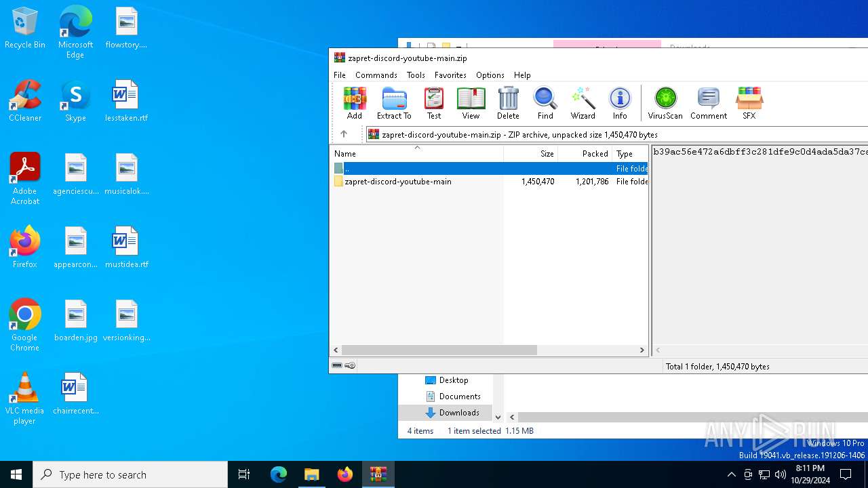Open the Commands menu
This screenshot has height=488, width=868.
pos(376,75)
